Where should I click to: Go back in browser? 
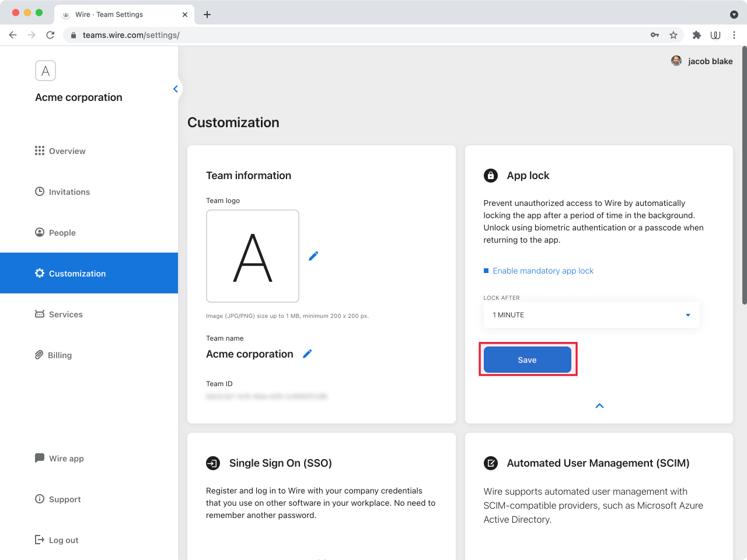[13, 35]
